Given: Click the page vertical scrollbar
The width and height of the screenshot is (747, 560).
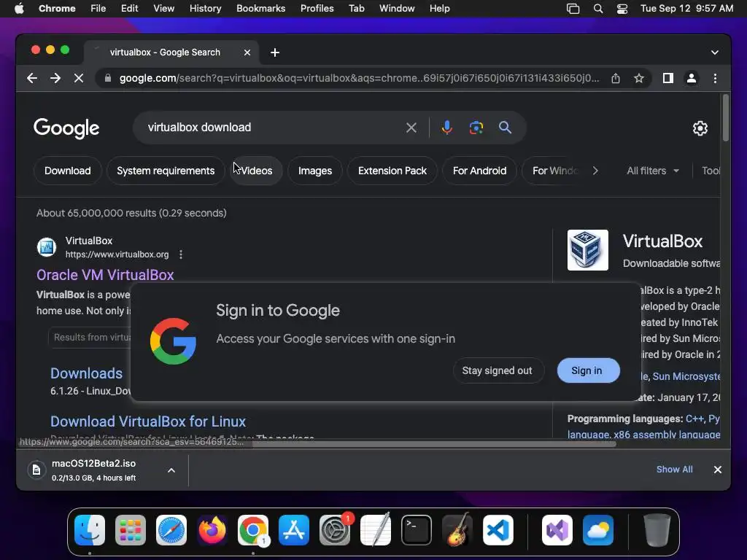Looking at the screenshot, I should [x=726, y=118].
